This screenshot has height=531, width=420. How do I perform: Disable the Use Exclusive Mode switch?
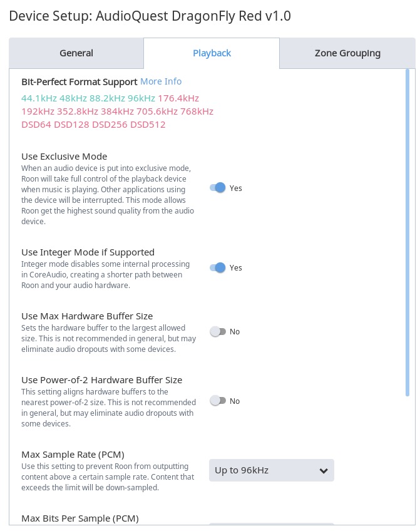click(218, 188)
